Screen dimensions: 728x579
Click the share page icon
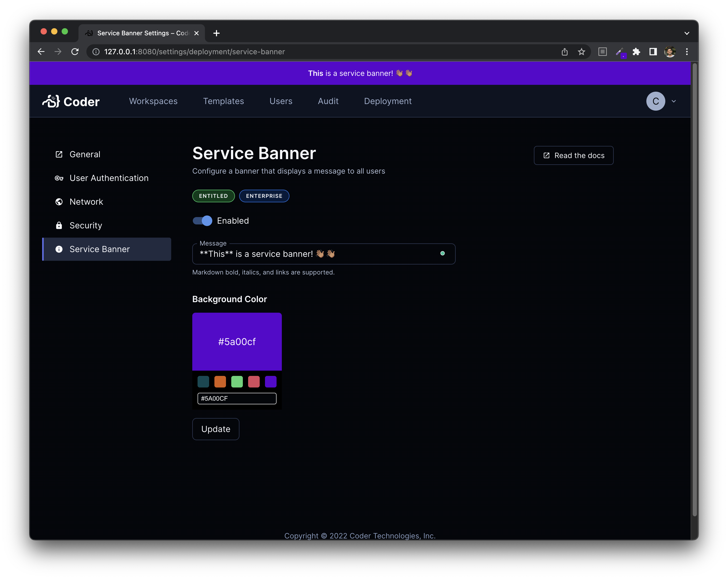pos(565,52)
